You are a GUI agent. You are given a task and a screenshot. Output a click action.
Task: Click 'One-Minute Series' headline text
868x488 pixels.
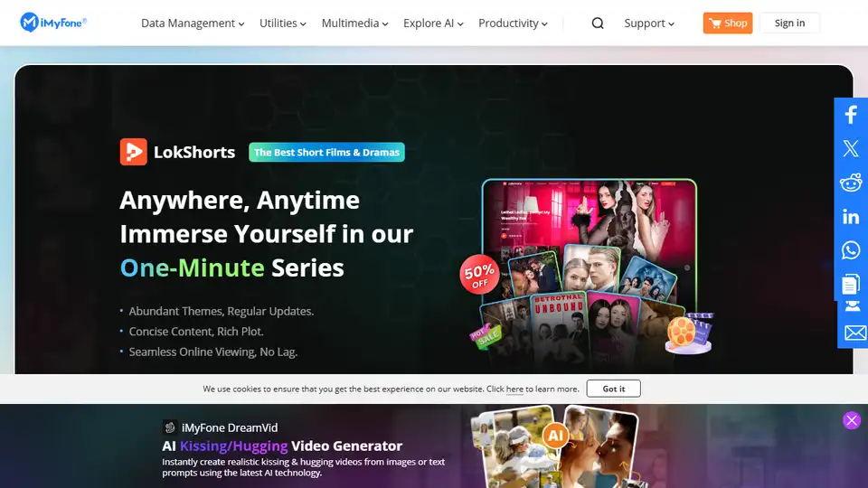(x=232, y=267)
